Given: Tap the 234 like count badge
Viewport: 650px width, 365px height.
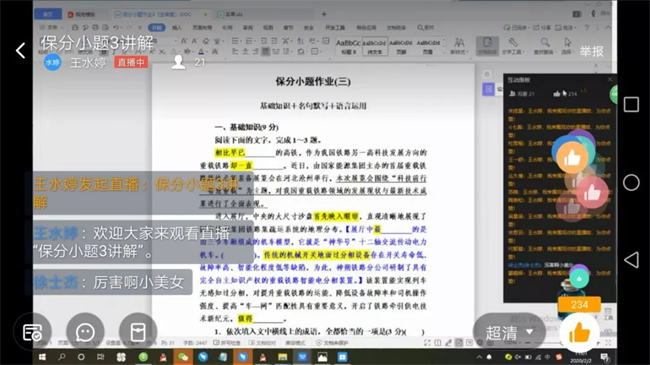Looking at the screenshot, I should (579, 304).
